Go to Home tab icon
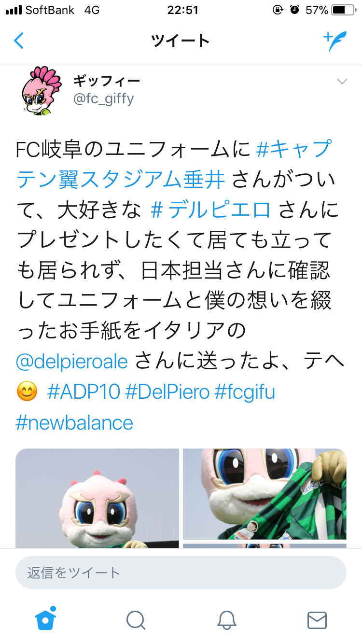This screenshot has width=362, height=644. [x=45, y=619]
